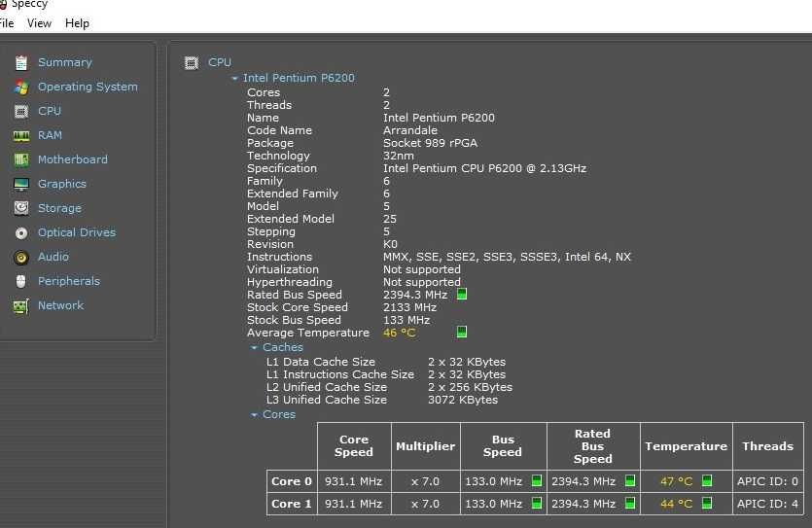812x528 pixels.
Task: Click Core 0 Temperature graph icon
Action: (706, 480)
